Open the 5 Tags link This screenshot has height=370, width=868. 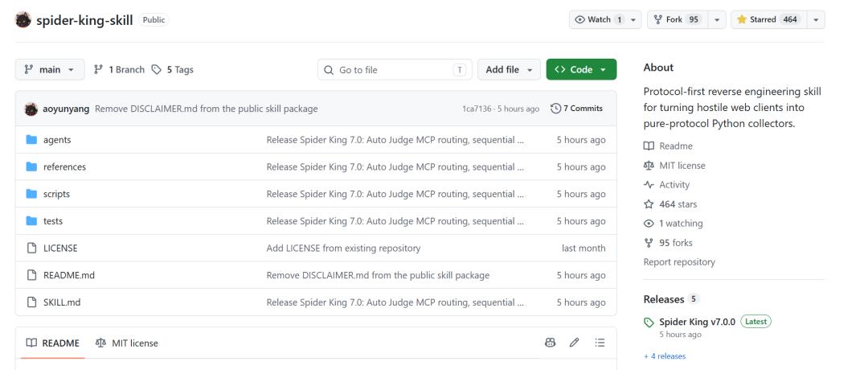coord(173,70)
